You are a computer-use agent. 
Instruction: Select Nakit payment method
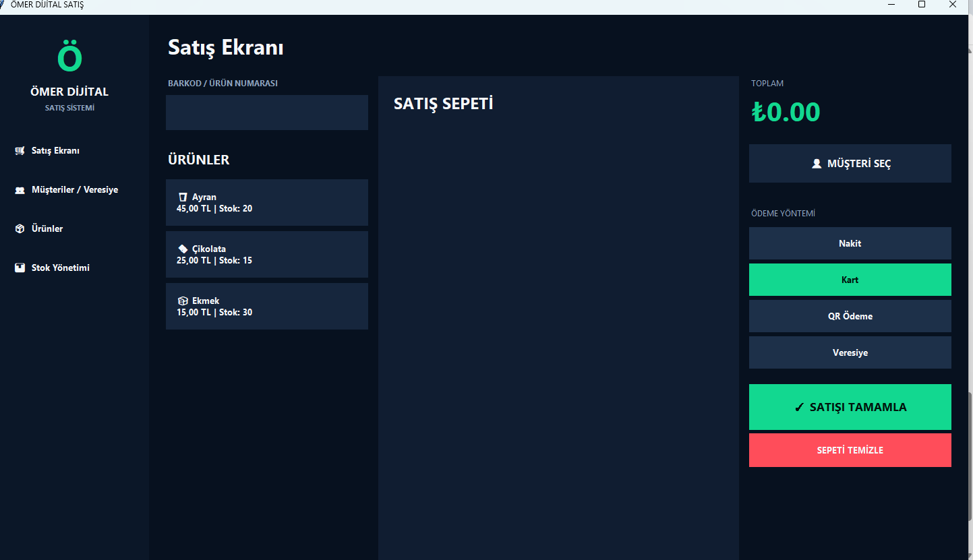850,243
